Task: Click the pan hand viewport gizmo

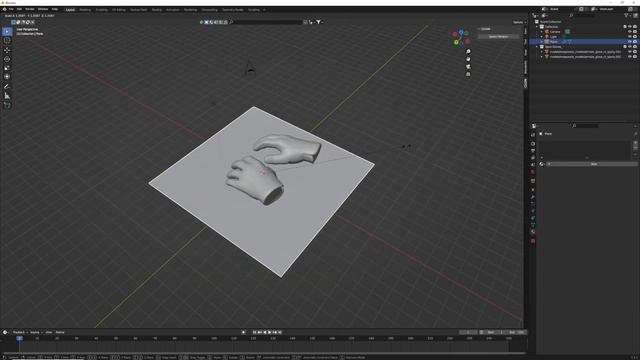Action: [x=468, y=59]
